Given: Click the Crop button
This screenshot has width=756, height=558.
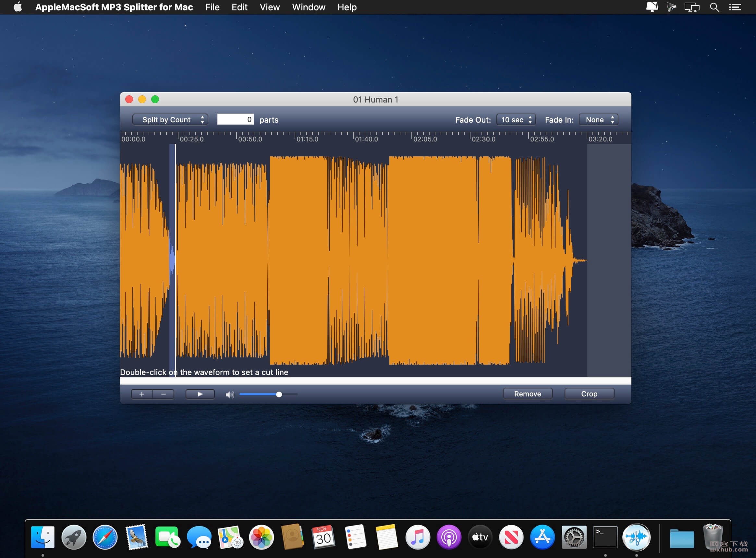Looking at the screenshot, I should (589, 394).
